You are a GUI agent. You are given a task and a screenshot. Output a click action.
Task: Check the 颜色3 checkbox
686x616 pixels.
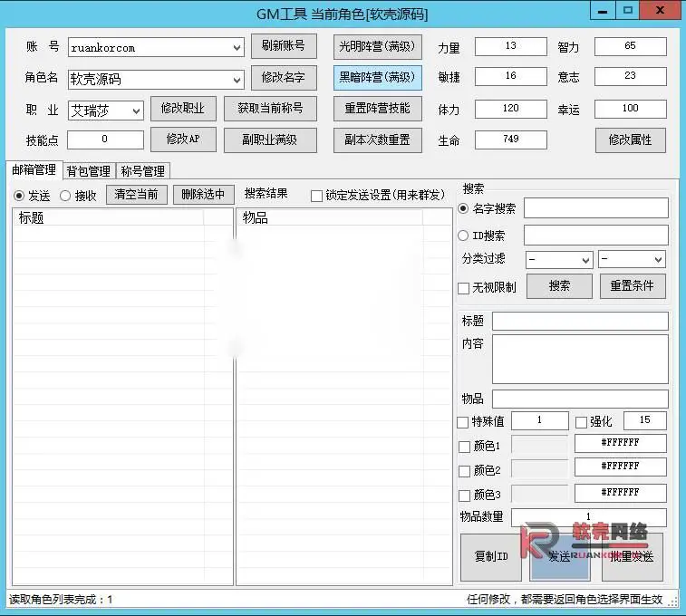pyautogui.click(x=464, y=496)
